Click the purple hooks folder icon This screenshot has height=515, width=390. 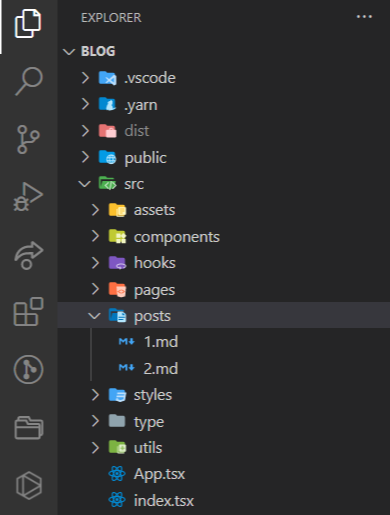[x=117, y=263]
